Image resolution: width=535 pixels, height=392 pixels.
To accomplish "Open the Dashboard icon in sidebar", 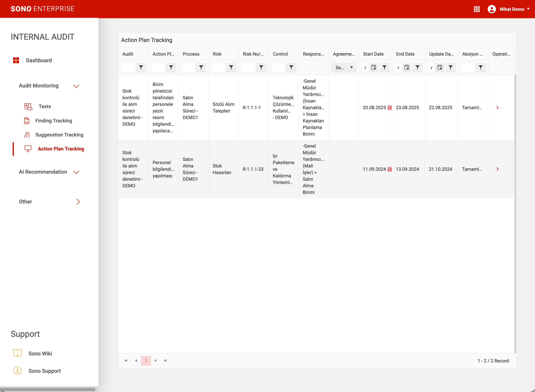I will (x=16, y=60).
